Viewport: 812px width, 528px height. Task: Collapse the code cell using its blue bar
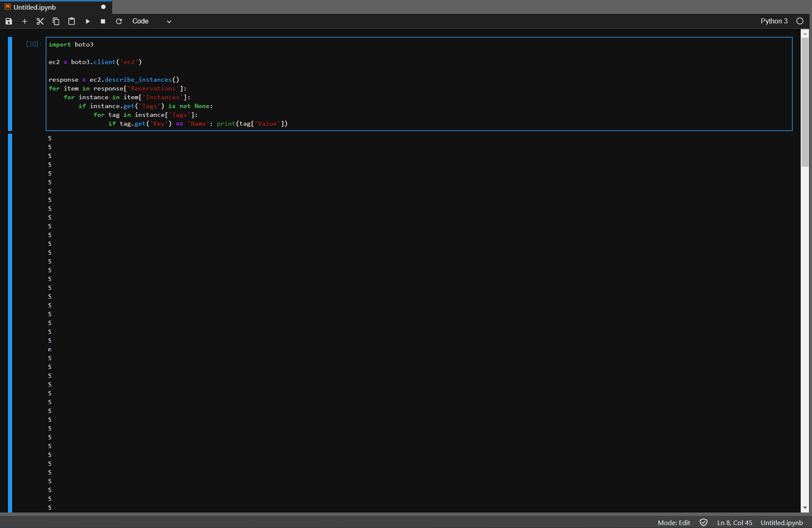click(x=10, y=84)
